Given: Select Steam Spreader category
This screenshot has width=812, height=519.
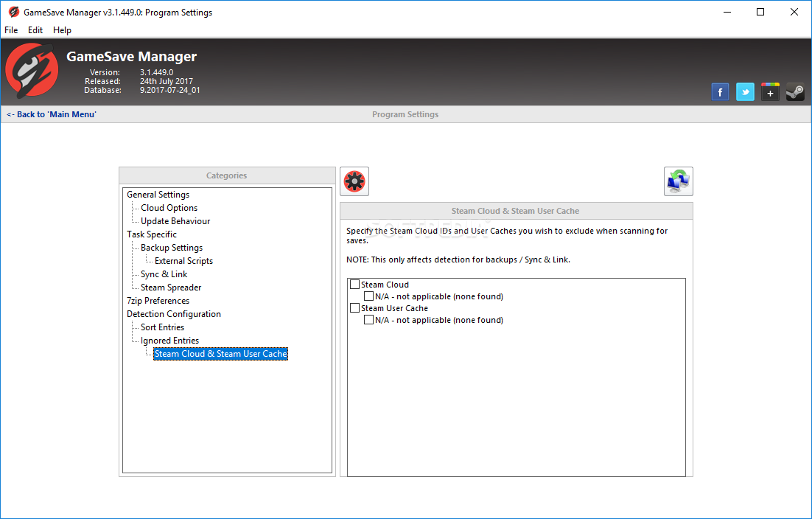Looking at the screenshot, I should coord(171,288).
